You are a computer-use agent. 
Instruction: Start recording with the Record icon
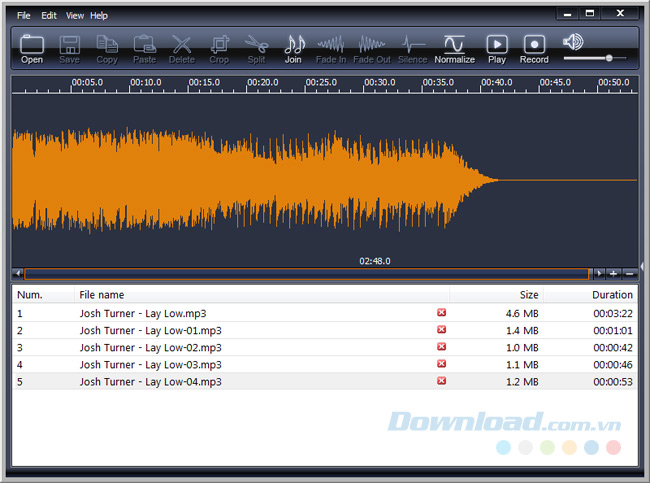534,47
